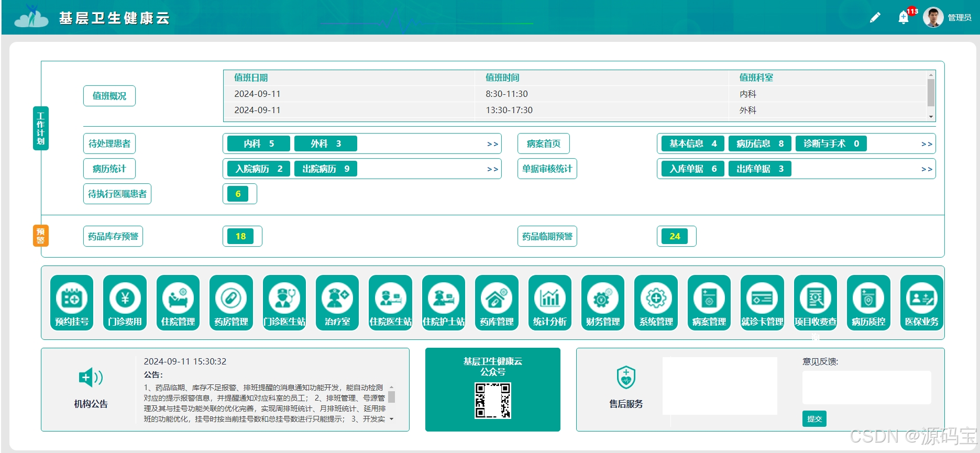Expand the 病历统计 list with >> arrows
Image resolution: width=980 pixels, height=453 pixels.
(492, 169)
